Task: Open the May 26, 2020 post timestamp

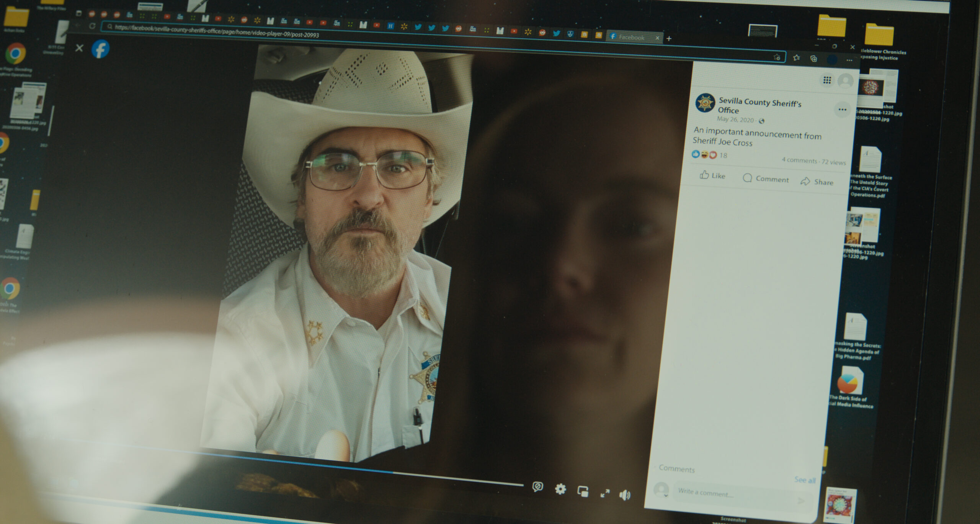Action: 735,120
